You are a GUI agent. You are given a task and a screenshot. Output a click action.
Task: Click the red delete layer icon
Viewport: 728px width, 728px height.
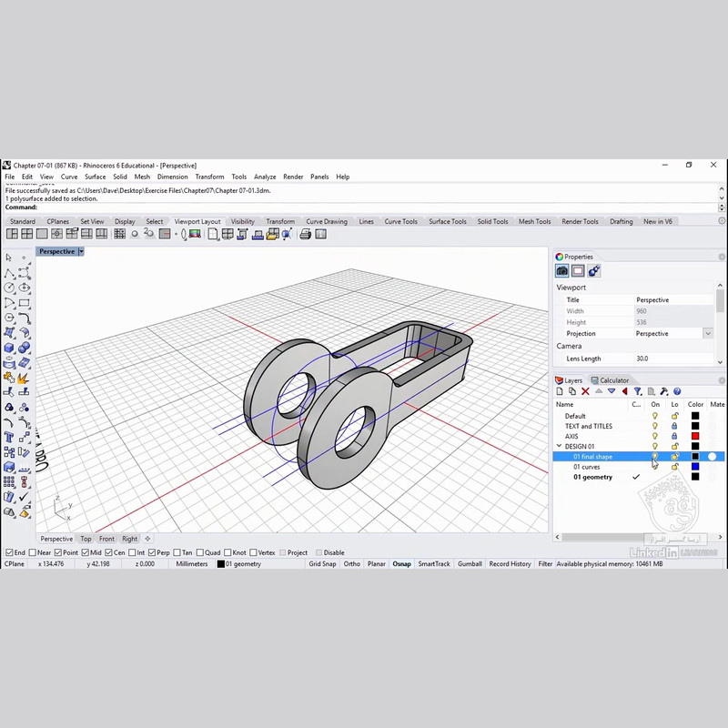point(585,392)
